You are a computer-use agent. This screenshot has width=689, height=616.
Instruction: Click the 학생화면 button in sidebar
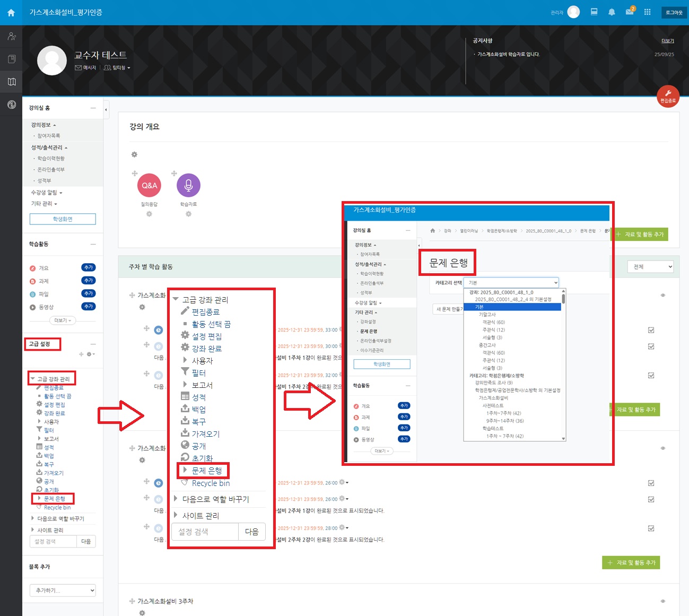tap(63, 219)
